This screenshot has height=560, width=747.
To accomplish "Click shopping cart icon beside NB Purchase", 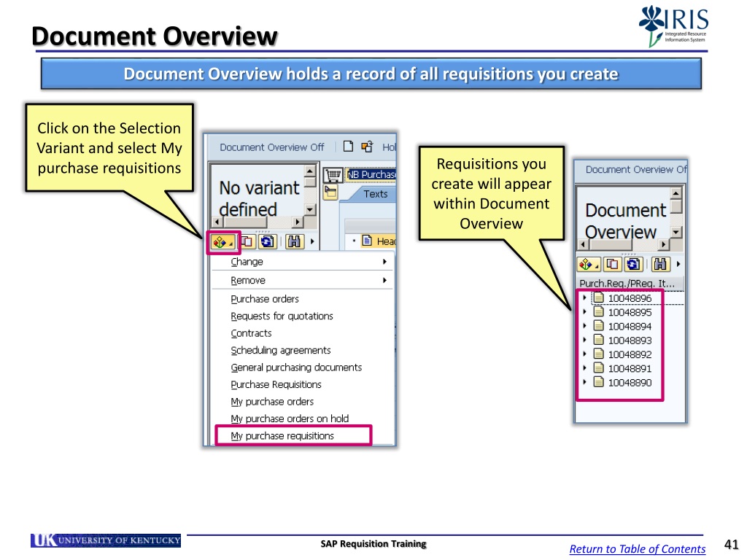I will (333, 175).
